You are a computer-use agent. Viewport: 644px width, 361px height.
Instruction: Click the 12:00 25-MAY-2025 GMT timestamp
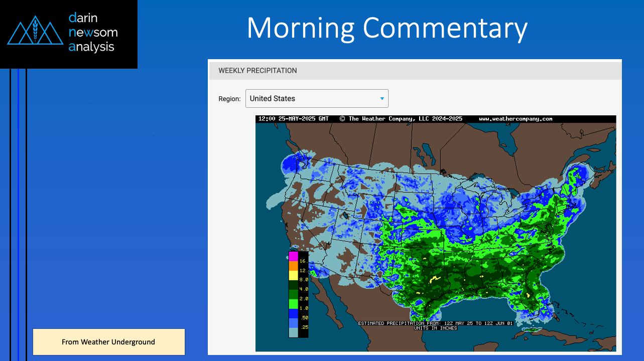[293, 119]
